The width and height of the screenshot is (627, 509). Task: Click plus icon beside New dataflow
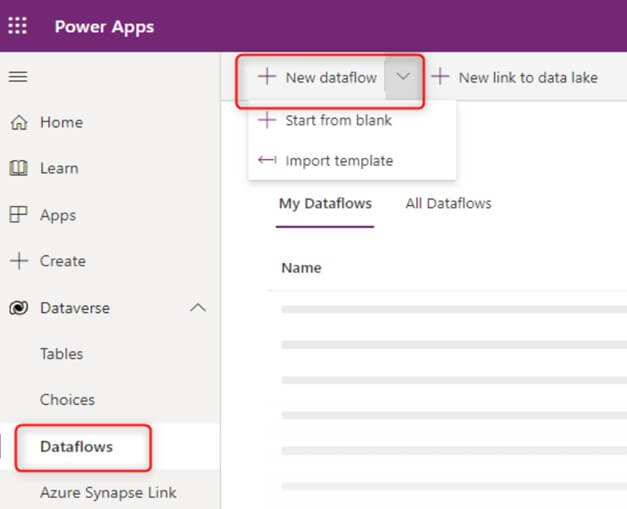click(267, 77)
